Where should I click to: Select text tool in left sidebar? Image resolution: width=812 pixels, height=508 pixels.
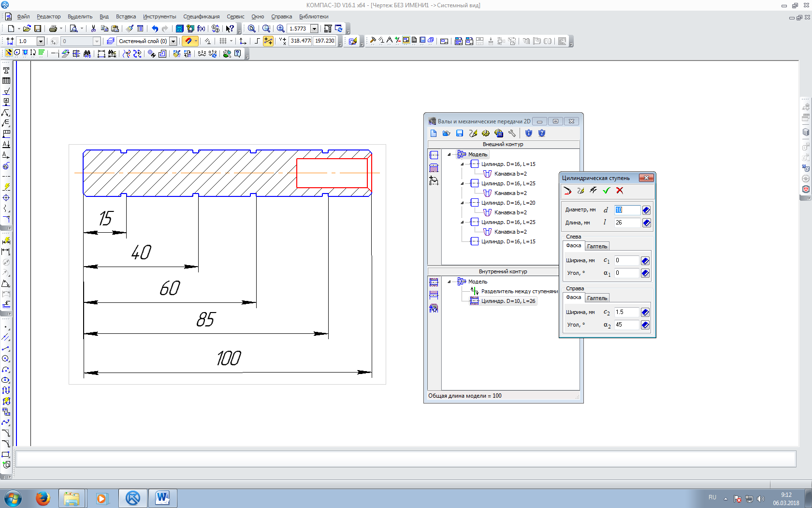6,70
